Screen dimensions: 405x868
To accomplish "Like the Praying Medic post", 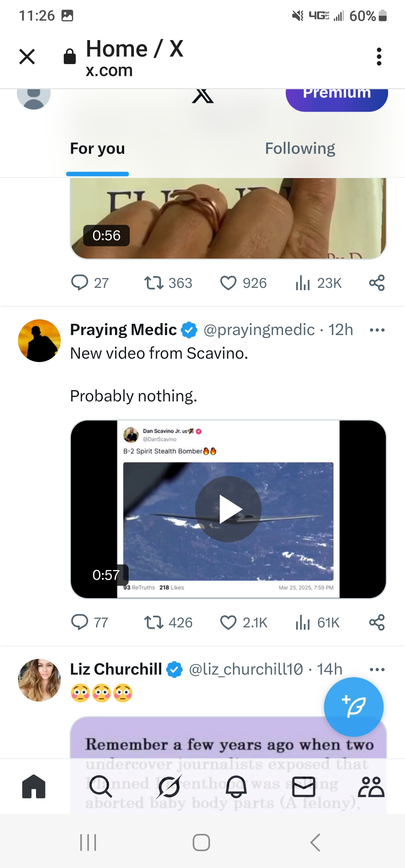I will (228, 623).
